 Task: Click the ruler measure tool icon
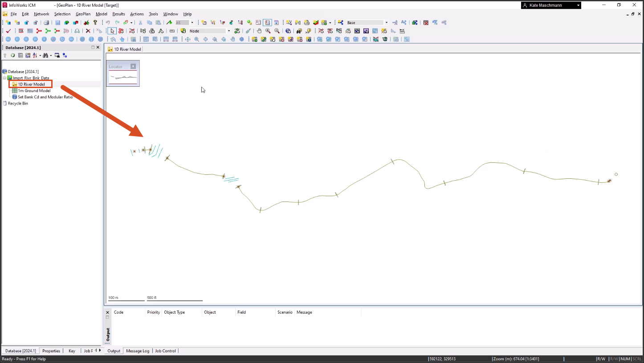[172, 31]
